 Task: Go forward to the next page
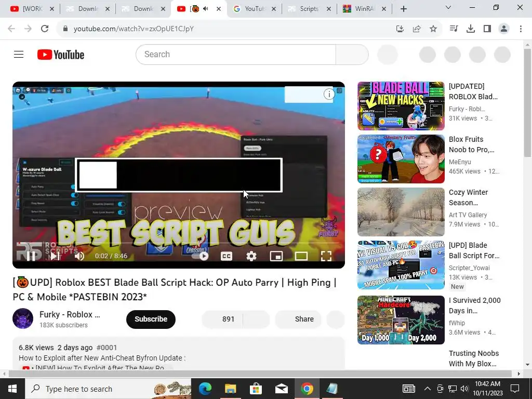[x=28, y=29]
